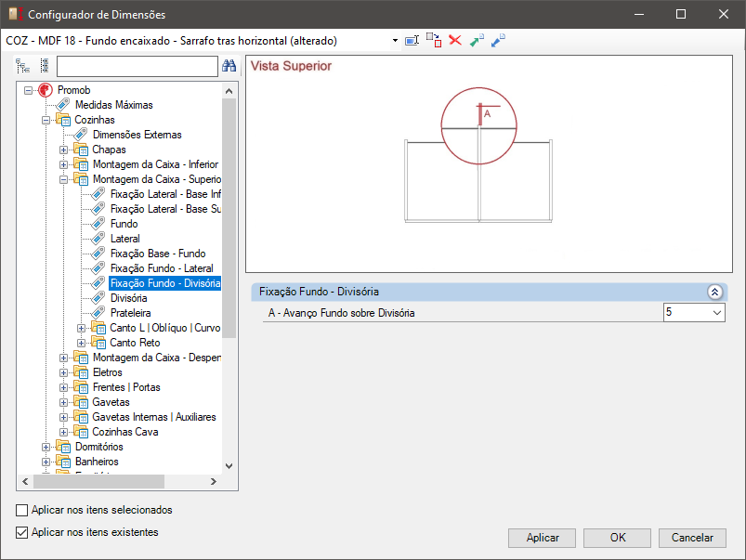Screen dimensions: 746x560
Task: Click the tree horizontal scrollbar left arrow
Action: pos(25,481)
